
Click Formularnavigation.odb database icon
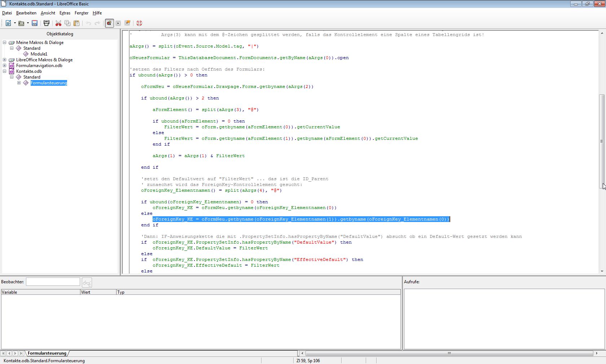coord(12,66)
